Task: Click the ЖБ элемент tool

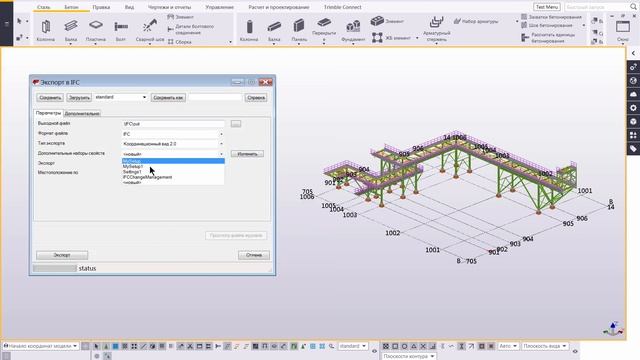Action: 392,38
